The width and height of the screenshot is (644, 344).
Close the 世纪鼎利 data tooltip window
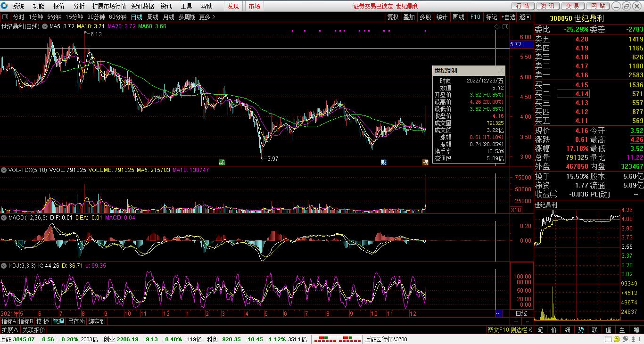(x=501, y=71)
